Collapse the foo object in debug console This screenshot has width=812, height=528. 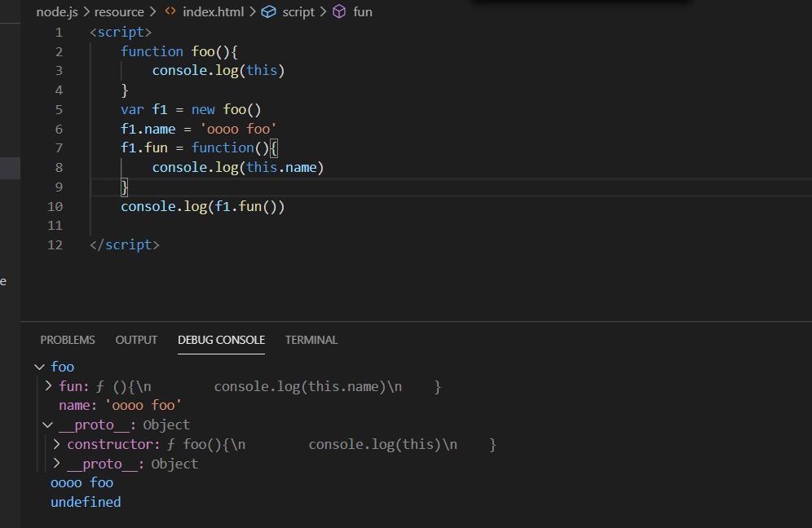(x=40, y=367)
